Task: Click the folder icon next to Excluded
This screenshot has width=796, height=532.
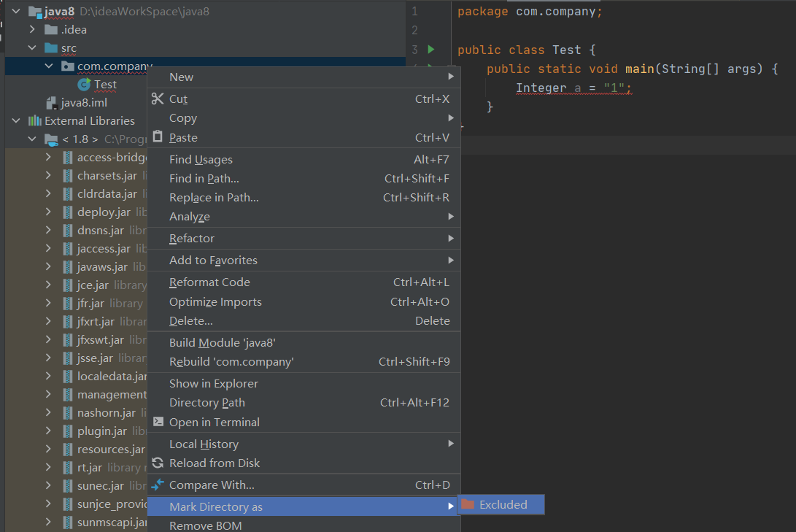Action: (468, 504)
